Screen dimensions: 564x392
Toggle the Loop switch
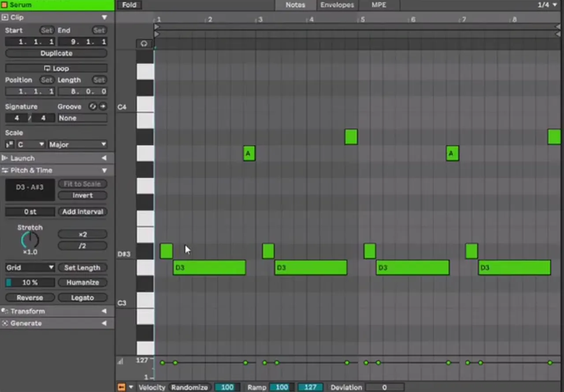click(56, 69)
